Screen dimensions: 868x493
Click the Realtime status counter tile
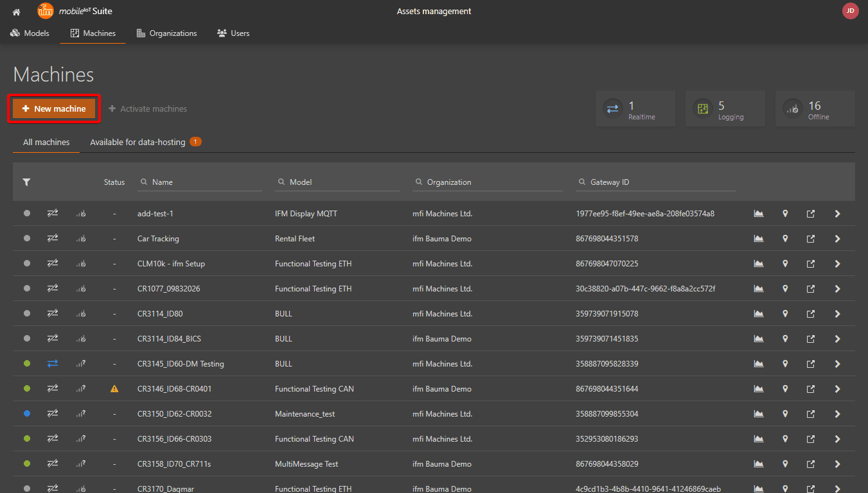(635, 109)
